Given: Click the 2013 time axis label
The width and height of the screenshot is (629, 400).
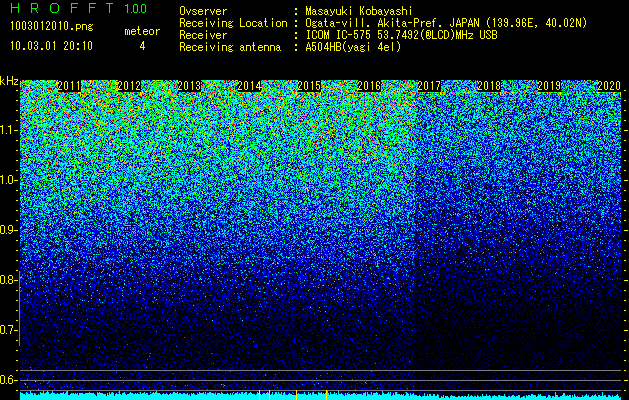Looking at the screenshot, I should pyautogui.click(x=189, y=86).
